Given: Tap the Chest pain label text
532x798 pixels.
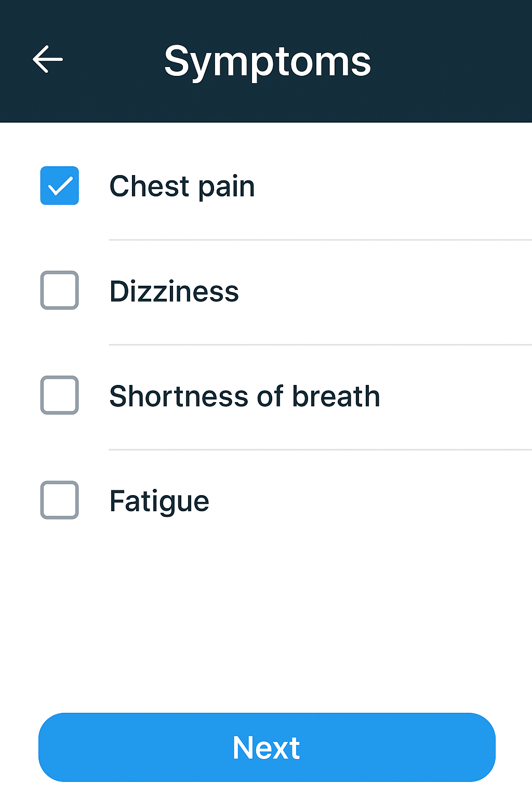Looking at the screenshot, I should 182,187.
